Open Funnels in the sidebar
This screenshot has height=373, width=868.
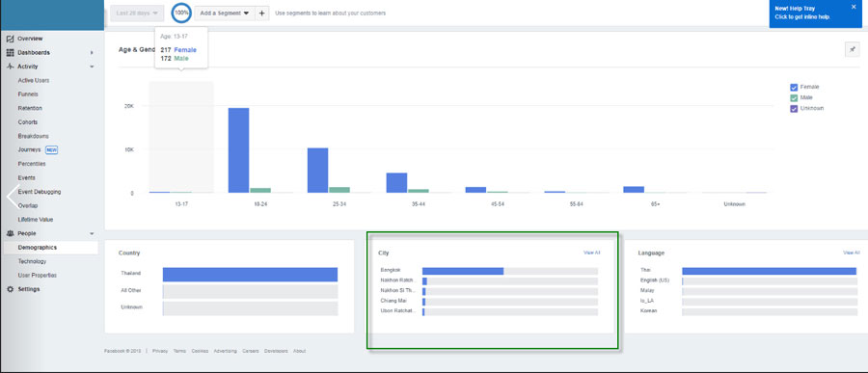[x=27, y=94]
